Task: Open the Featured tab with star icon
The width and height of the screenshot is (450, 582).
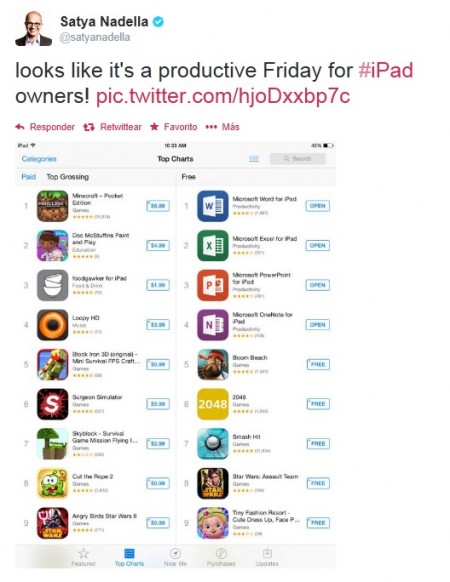Action: pyautogui.click(x=84, y=557)
